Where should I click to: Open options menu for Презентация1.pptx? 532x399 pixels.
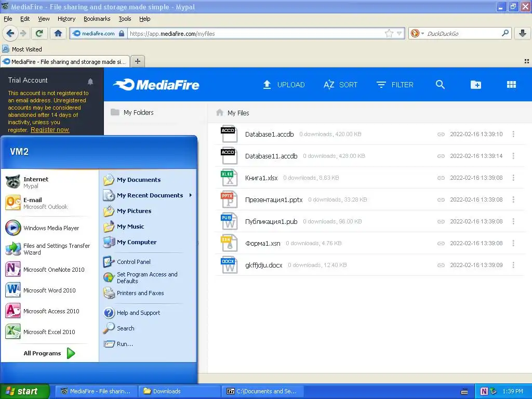click(x=513, y=199)
